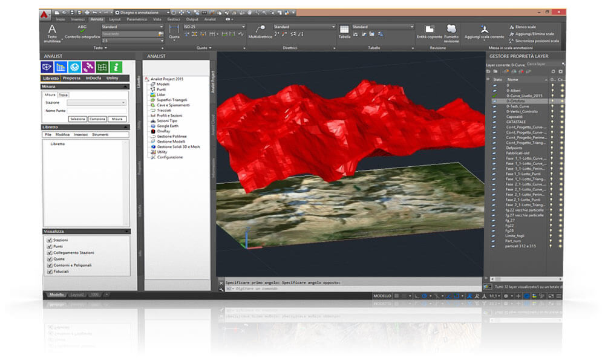Open the Parametrico ribbon tab

point(137,19)
